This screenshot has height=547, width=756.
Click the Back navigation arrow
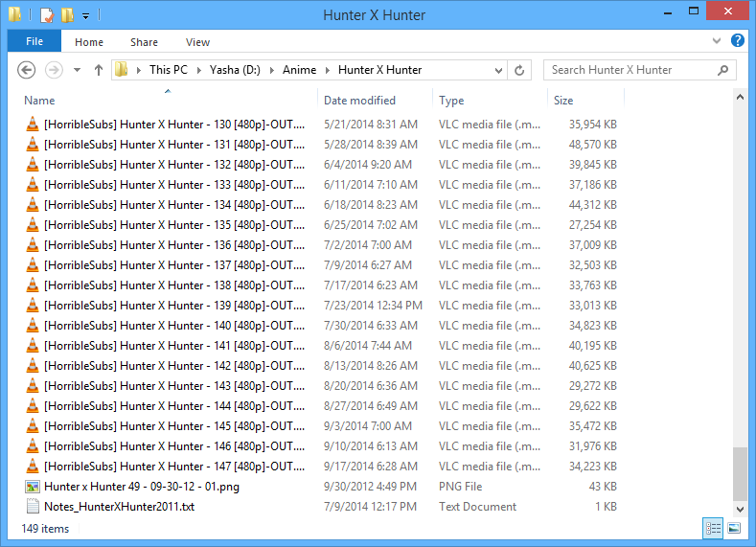(x=27, y=70)
